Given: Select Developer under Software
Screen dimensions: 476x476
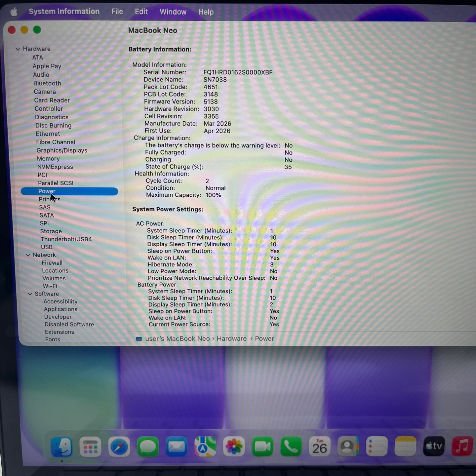Looking at the screenshot, I should 58,317.
